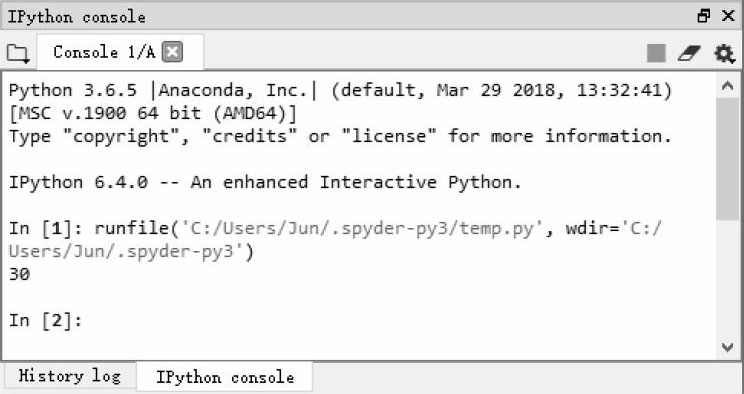This screenshot has height=394, width=744.
Task: Undock the IPython console pane
Action: [x=704, y=16]
